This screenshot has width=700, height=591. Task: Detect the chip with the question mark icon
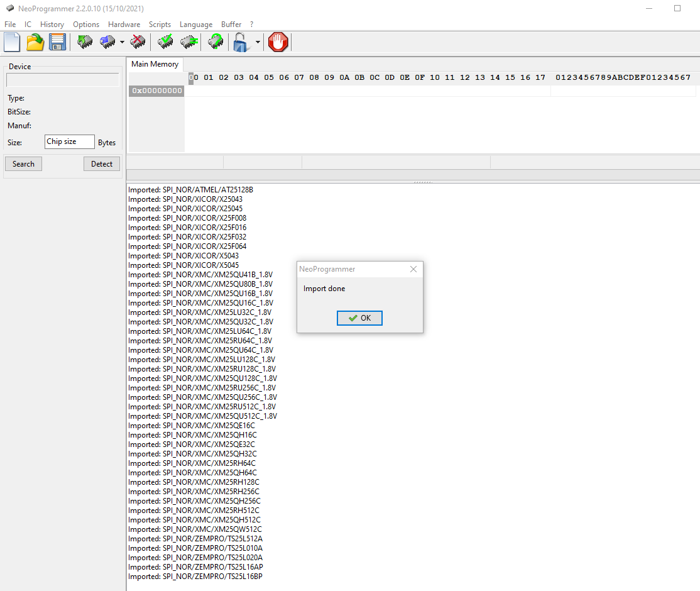[x=216, y=42]
